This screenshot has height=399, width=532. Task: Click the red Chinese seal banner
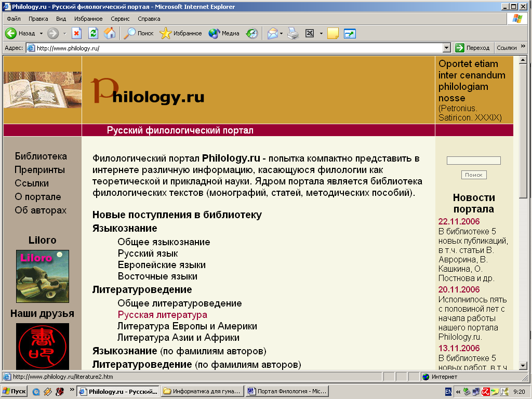[43, 346]
